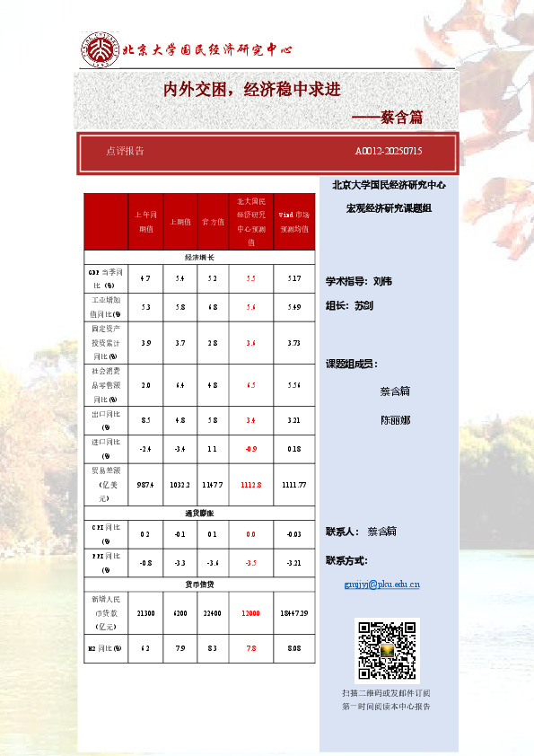This screenshot has width=534, height=756.
Task: Click the 社会消费品零售额同比 row label
Action: [x=106, y=385]
